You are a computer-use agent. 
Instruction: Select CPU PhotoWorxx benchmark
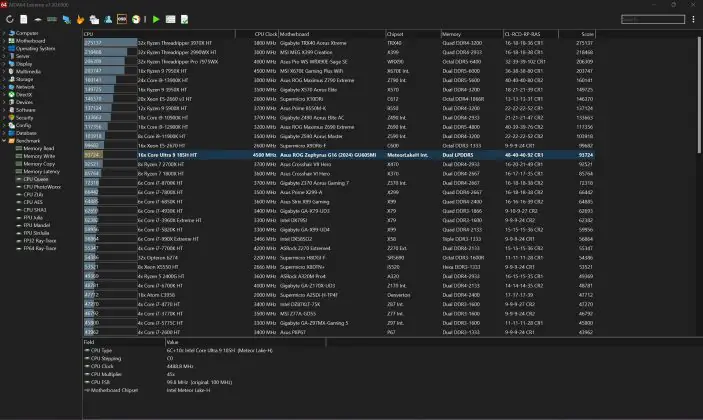42,187
